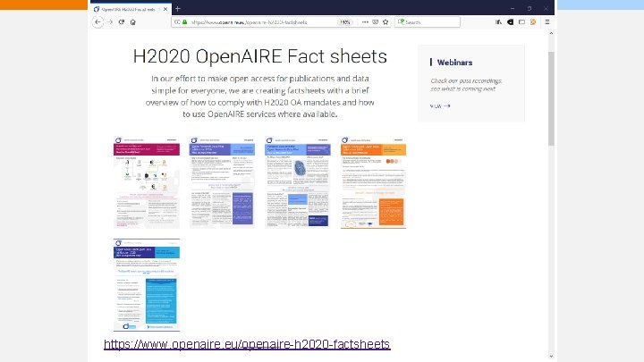
Task: Click the zoom level badge in address bar
Action: click(x=345, y=22)
